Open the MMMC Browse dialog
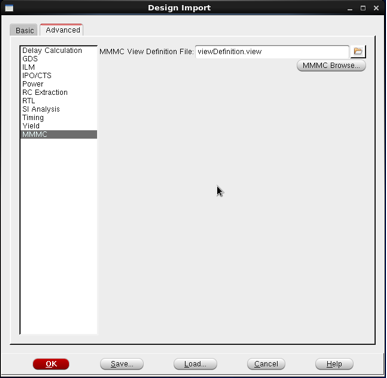This screenshot has width=387, height=378. (x=331, y=65)
